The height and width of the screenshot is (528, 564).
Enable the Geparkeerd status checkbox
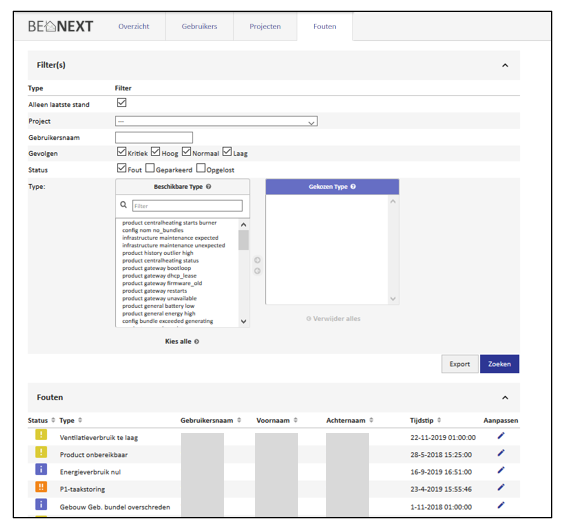pos(150,168)
